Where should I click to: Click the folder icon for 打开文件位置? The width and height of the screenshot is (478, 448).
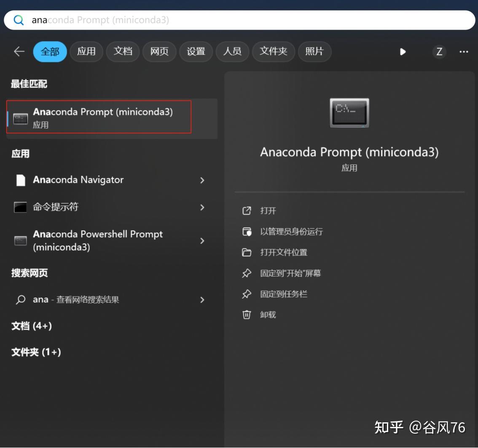246,252
